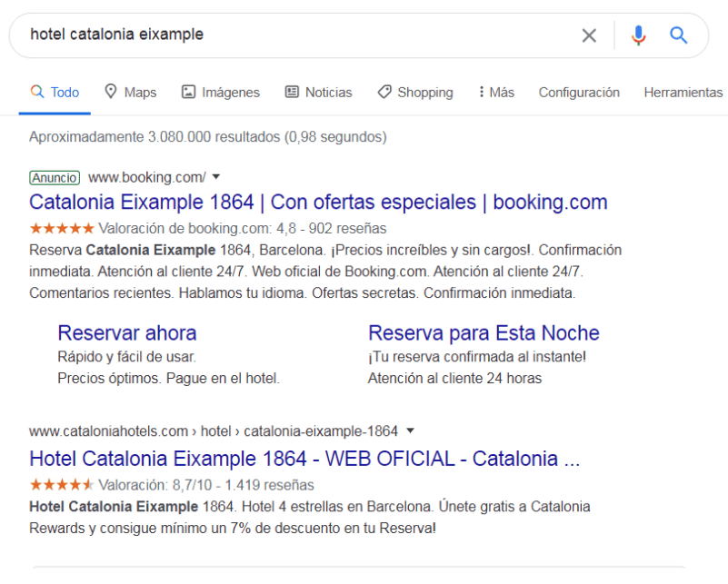Open Maps tab pin icon
Image resolution: width=728 pixels, height=584 pixels.
point(111,92)
